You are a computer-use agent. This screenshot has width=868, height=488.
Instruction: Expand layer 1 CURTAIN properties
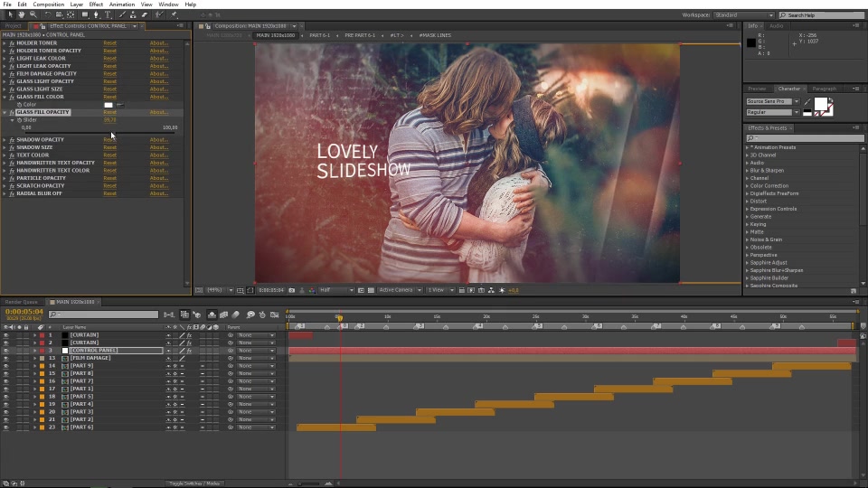click(35, 334)
